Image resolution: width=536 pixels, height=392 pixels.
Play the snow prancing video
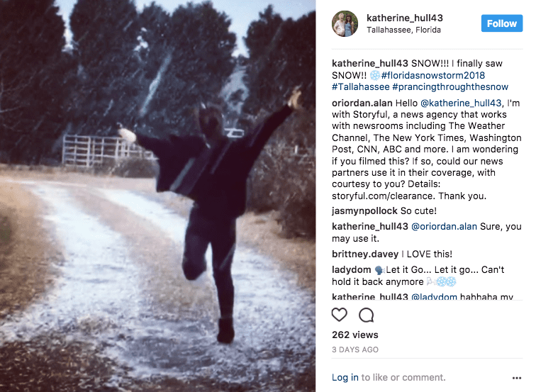[x=157, y=196]
